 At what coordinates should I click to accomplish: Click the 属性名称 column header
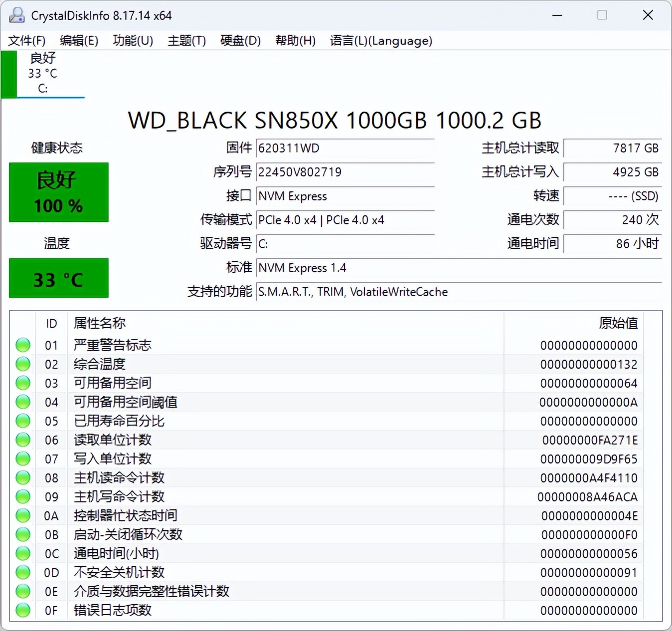tap(285, 323)
